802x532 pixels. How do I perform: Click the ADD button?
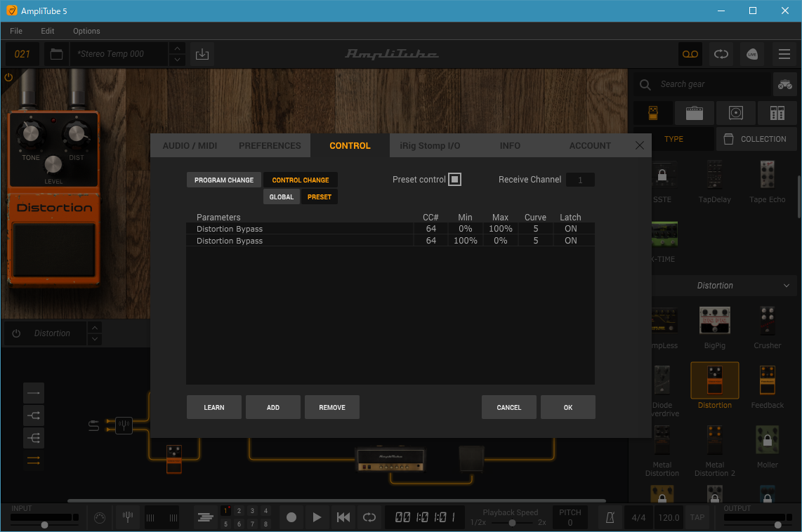point(272,407)
